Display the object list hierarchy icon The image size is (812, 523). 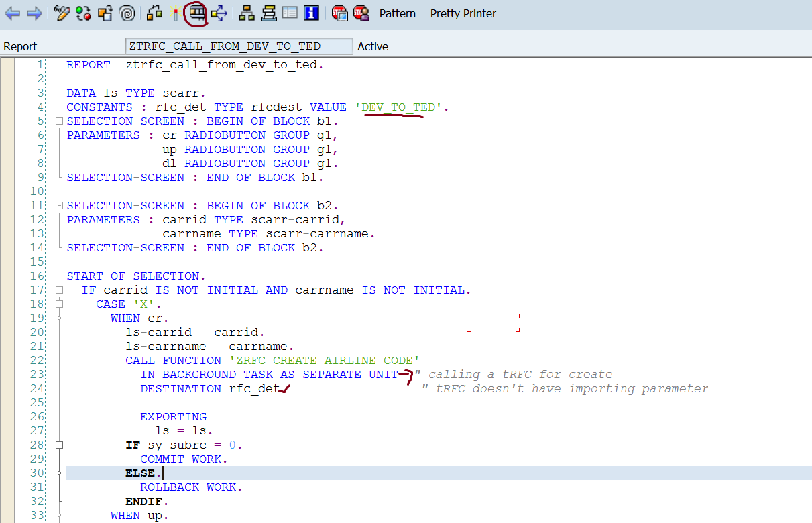247,13
